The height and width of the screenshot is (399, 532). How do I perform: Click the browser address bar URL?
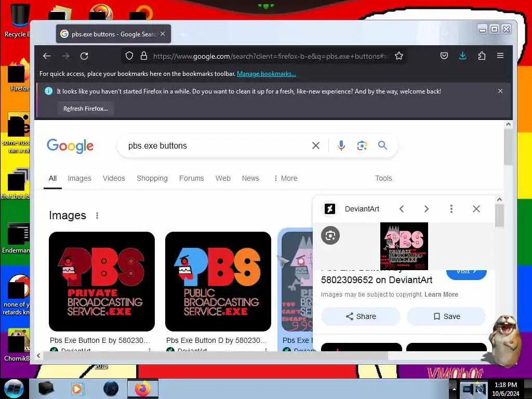[x=271, y=56]
